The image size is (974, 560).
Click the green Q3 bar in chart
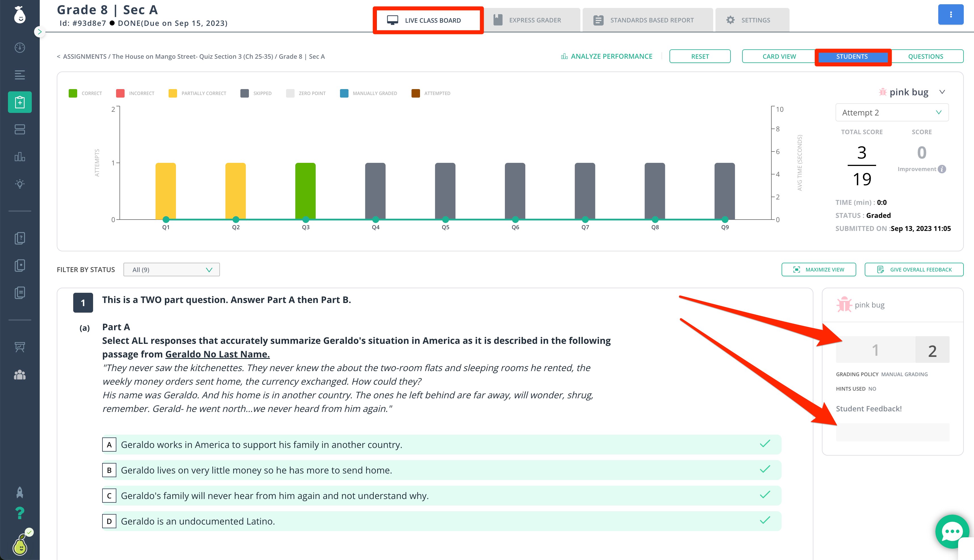pyautogui.click(x=305, y=191)
